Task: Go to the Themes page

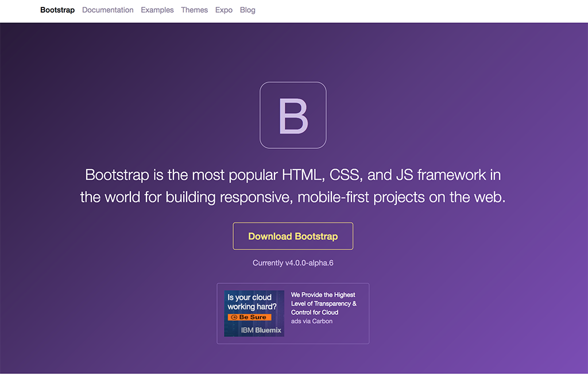Action: [194, 10]
